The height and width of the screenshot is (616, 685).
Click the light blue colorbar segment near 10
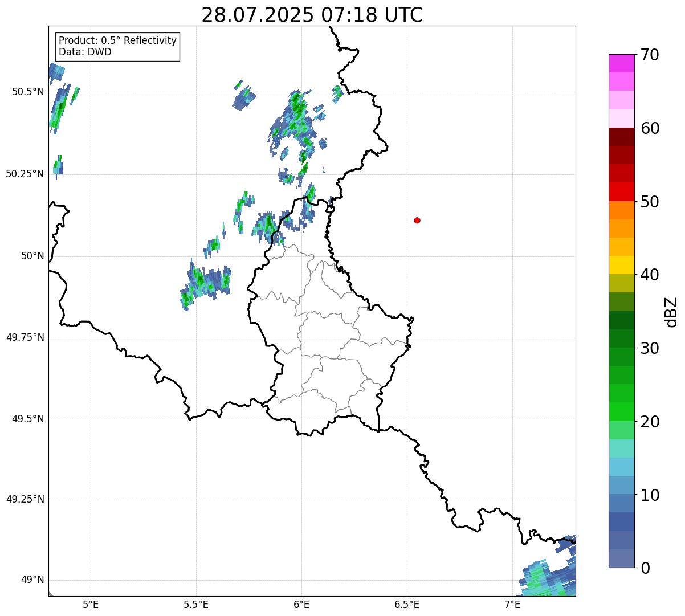click(x=622, y=485)
